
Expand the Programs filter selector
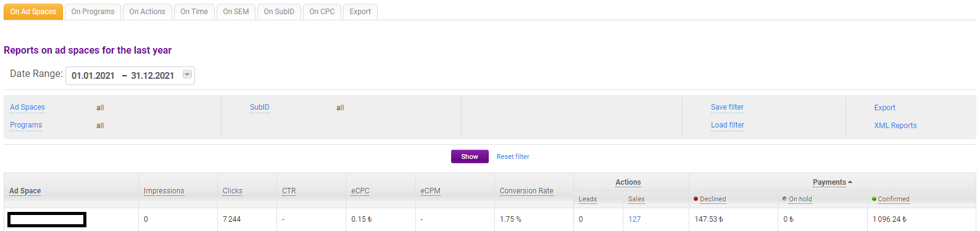coord(26,125)
